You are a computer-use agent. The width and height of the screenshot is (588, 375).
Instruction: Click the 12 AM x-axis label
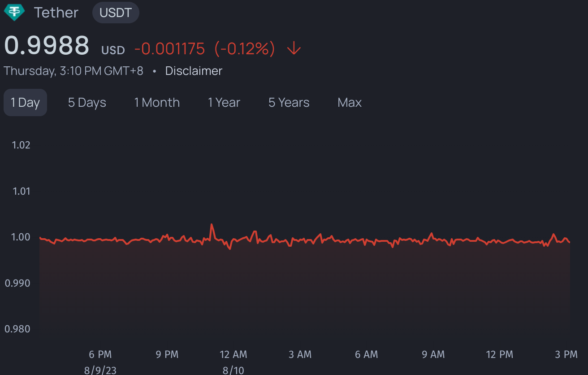click(x=233, y=354)
